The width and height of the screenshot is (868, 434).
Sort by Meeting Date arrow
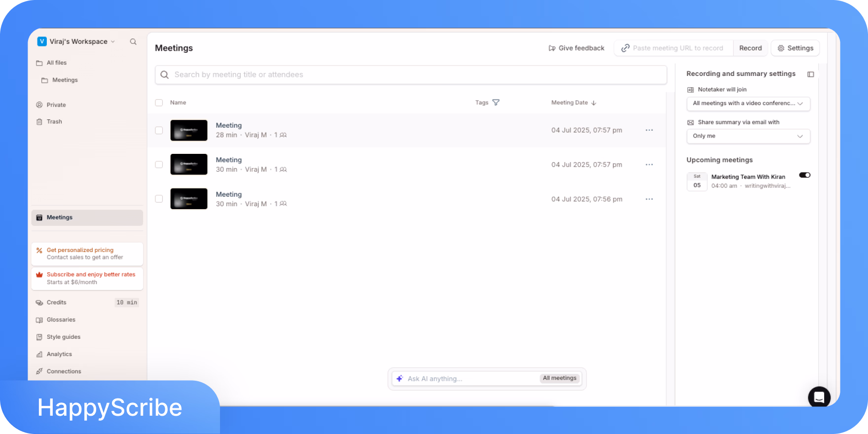pos(594,103)
